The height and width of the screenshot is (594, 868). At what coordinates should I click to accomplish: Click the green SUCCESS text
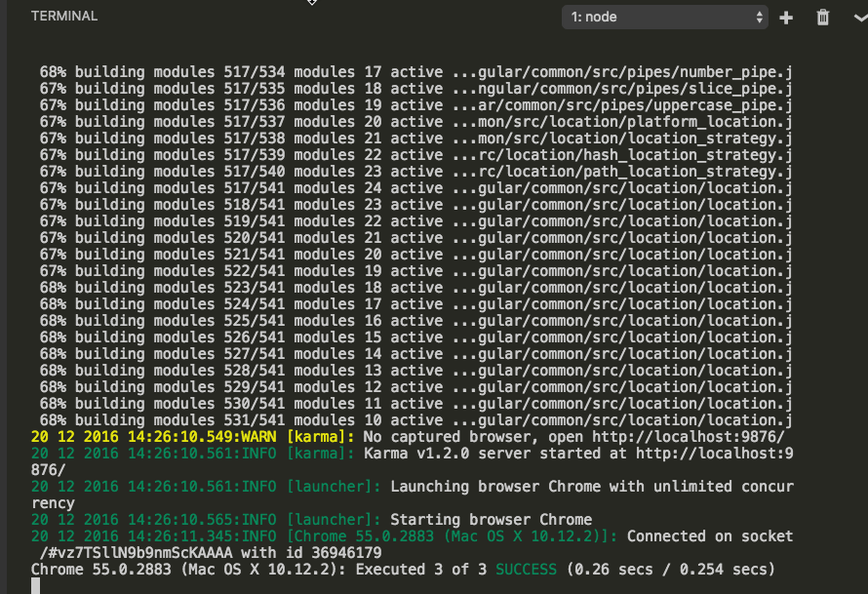526,570
